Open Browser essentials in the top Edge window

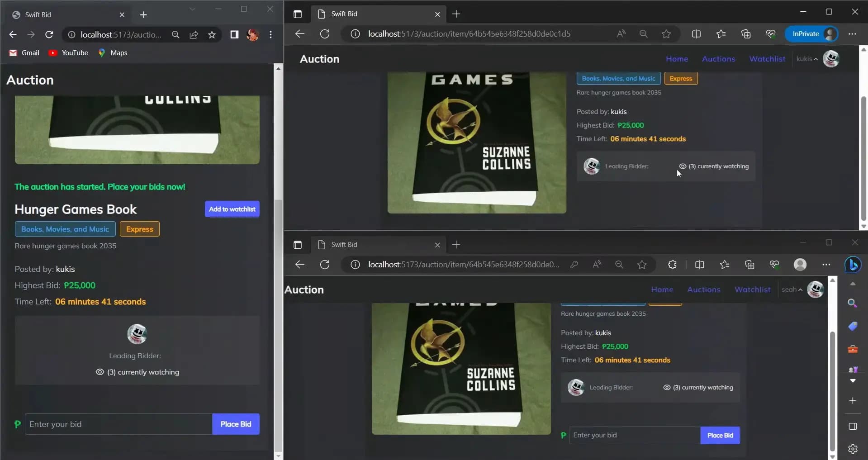click(x=771, y=34)
